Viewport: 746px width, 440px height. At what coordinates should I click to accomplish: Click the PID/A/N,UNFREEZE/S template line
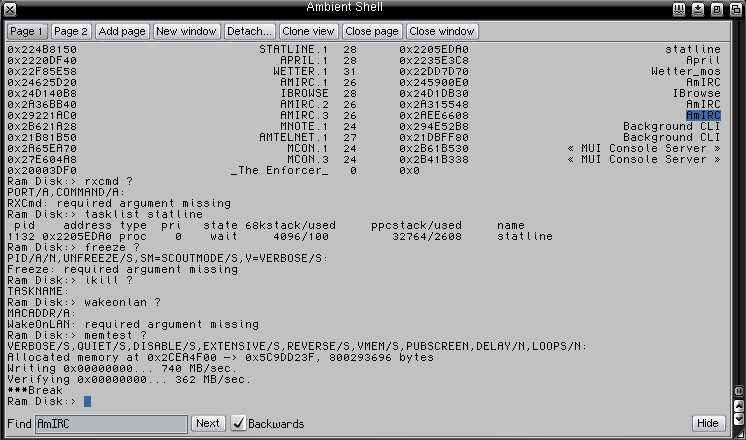click(167, 258)
